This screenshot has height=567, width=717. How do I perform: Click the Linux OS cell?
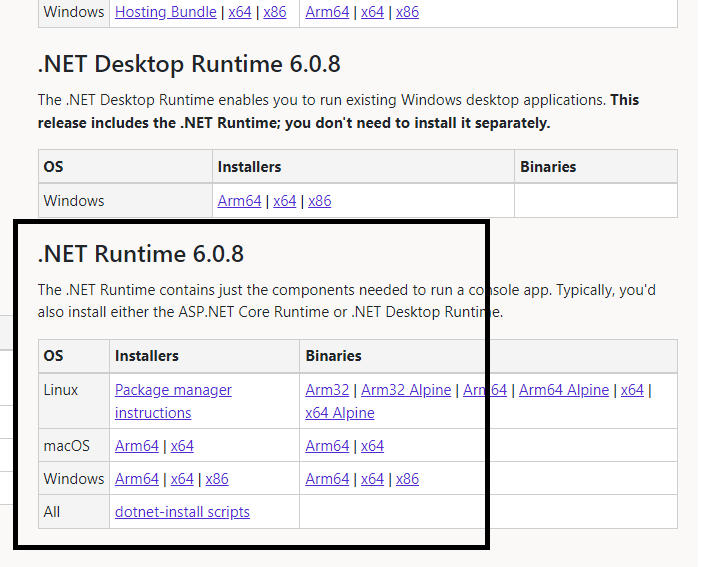click(74, 401)
